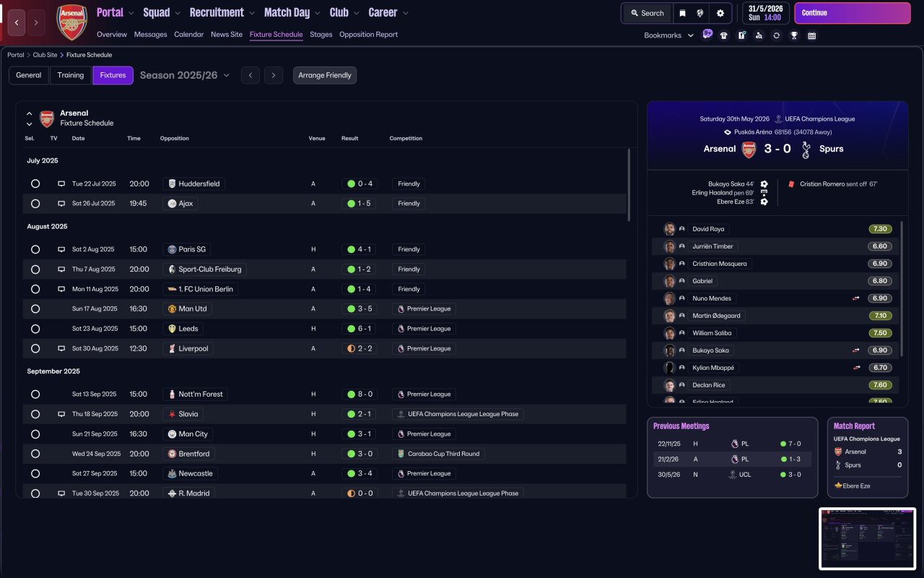Image resolution: width=924 pixels, height=578 pixels.
Task: Open the Portal dropdown menu
Action: point(115,12)
